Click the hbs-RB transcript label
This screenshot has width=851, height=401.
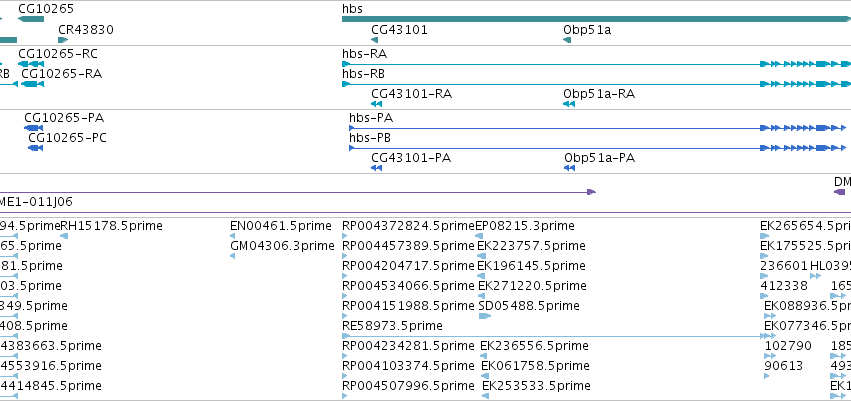point(364,74)
